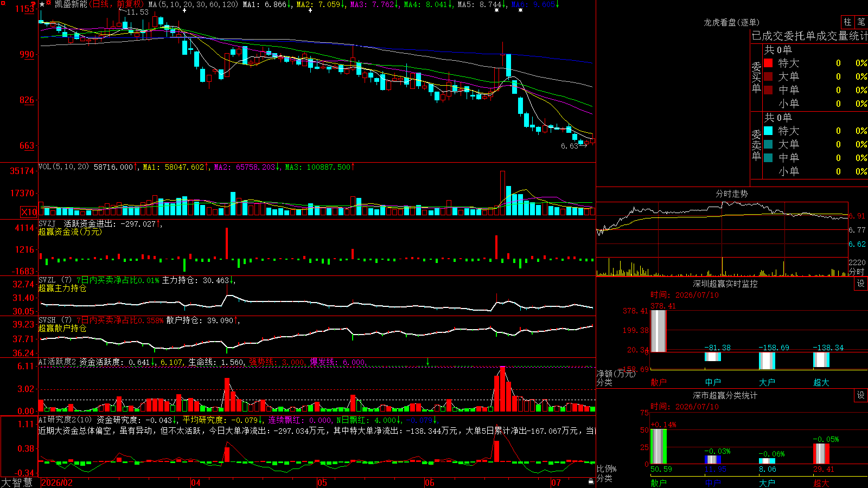Switch order view to 柱 mode
This screenshot has width=868, height=488.
click(847, 22)
